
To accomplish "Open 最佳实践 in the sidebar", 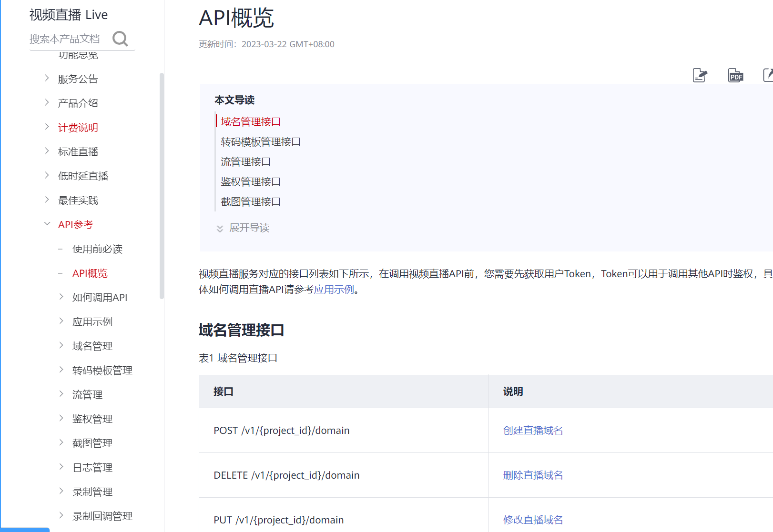I will tap(78, 201).
